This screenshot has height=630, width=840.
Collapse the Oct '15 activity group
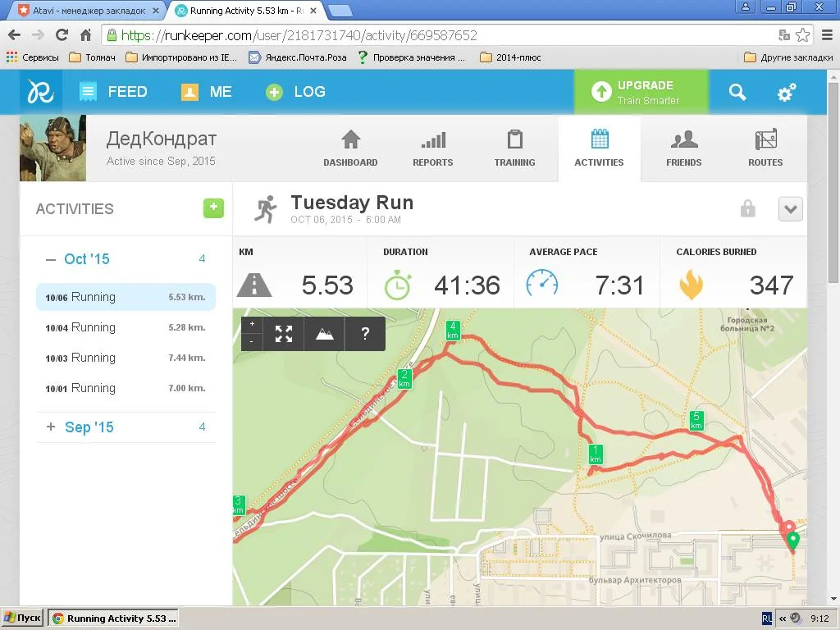click(x=51, y=260)
